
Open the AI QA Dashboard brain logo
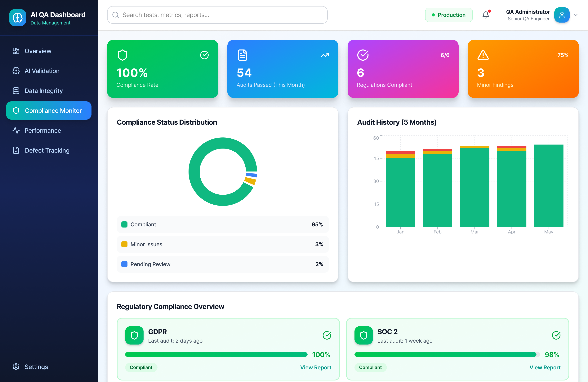coord(17,18)
